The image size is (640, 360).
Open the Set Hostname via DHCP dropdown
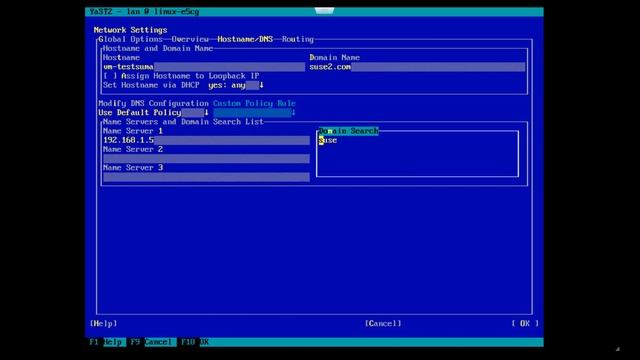click(x=236, y=85)
